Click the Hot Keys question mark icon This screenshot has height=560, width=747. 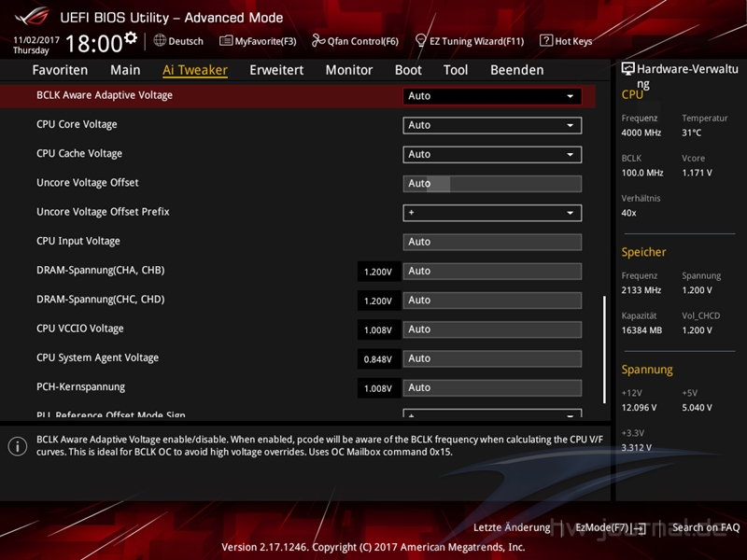point(546,40)
